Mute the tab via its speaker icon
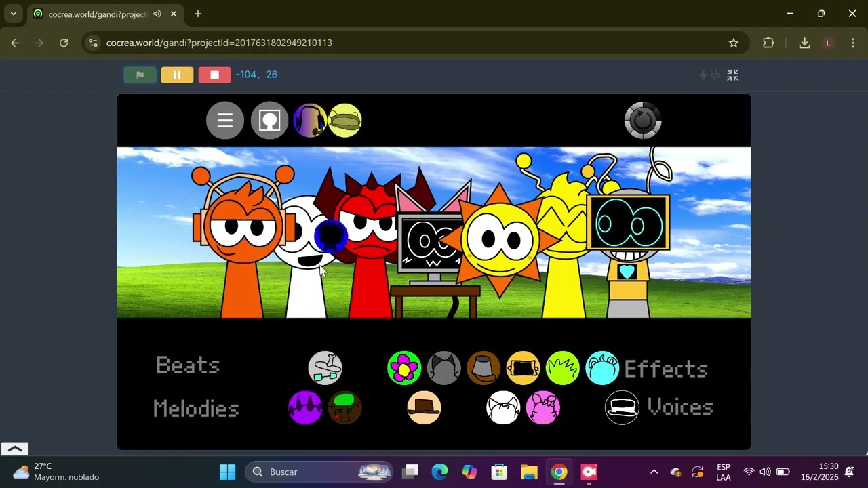The height and width of the screenshot is (488, 868). [157, 14]
